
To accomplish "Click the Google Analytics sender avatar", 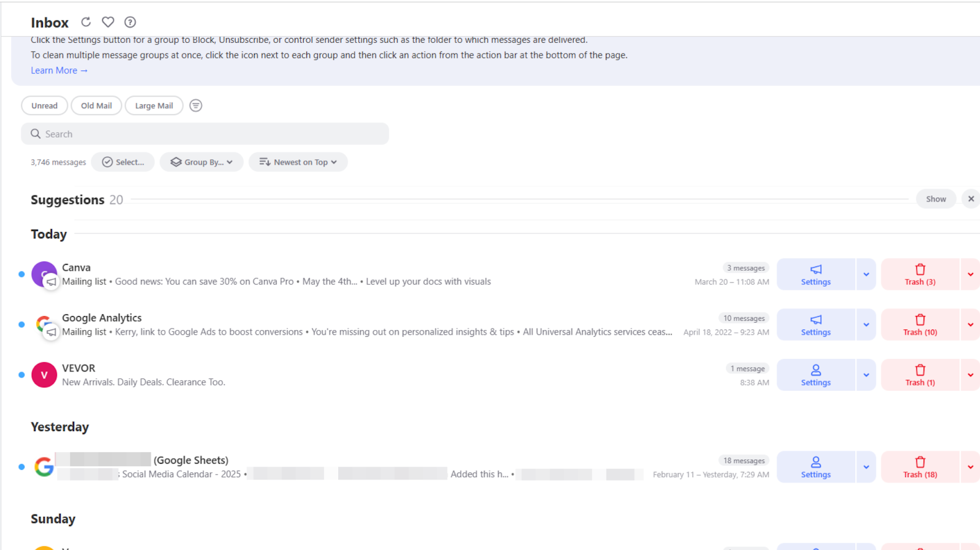I will [44, 324].
